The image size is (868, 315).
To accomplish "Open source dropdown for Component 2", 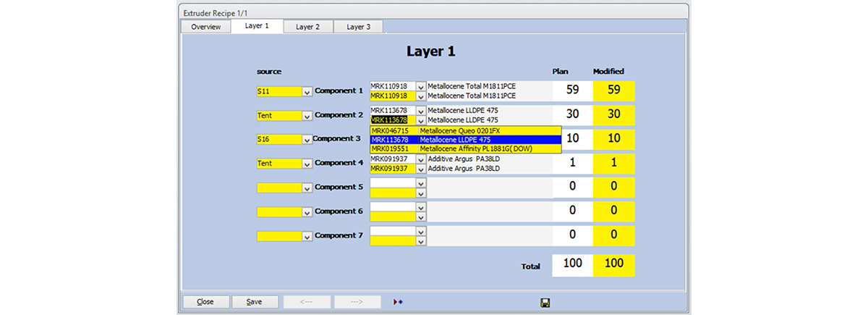I will coord(307,116).
